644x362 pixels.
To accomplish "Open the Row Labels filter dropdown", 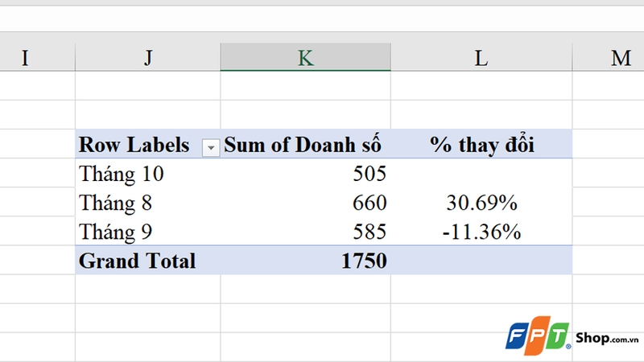I will (211, 147).
